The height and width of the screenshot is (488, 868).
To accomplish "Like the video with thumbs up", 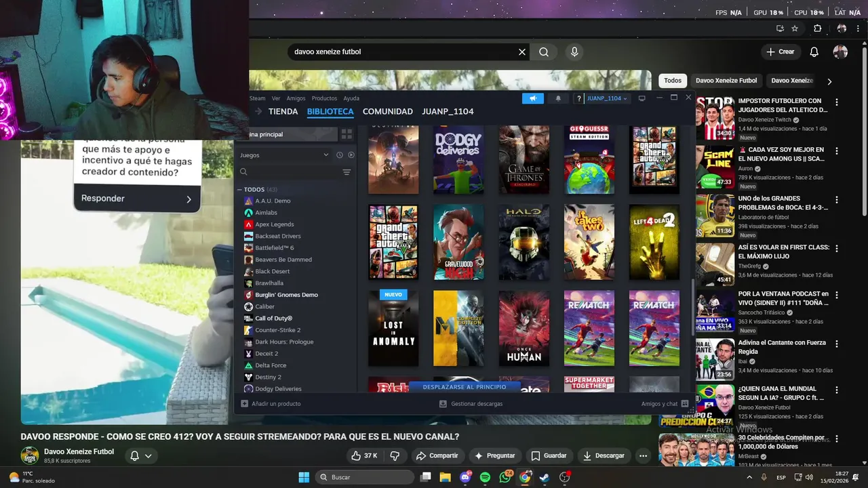I will (x=364, y=455).
